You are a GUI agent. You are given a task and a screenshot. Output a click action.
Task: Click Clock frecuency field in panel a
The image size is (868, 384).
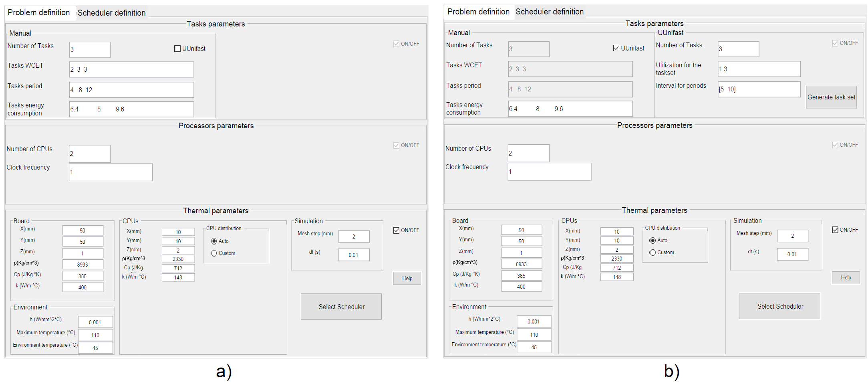click(111, 172)
